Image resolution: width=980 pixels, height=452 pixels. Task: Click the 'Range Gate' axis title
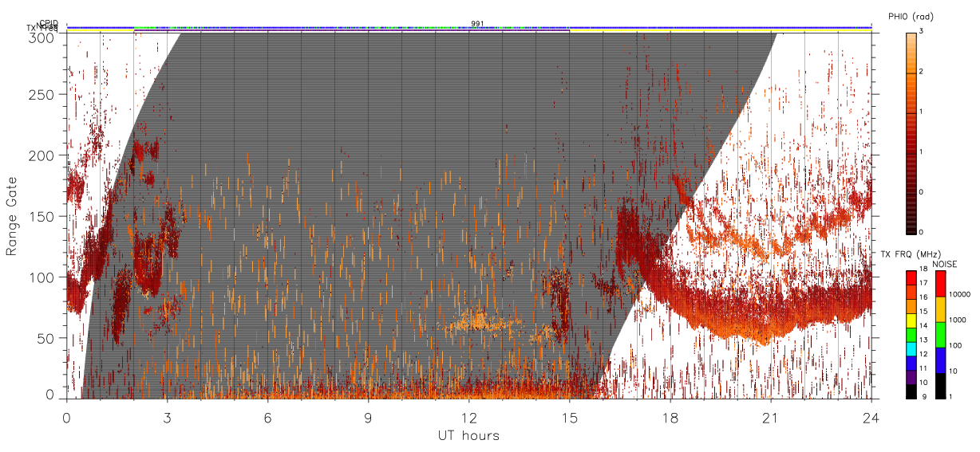pos(12,216)
